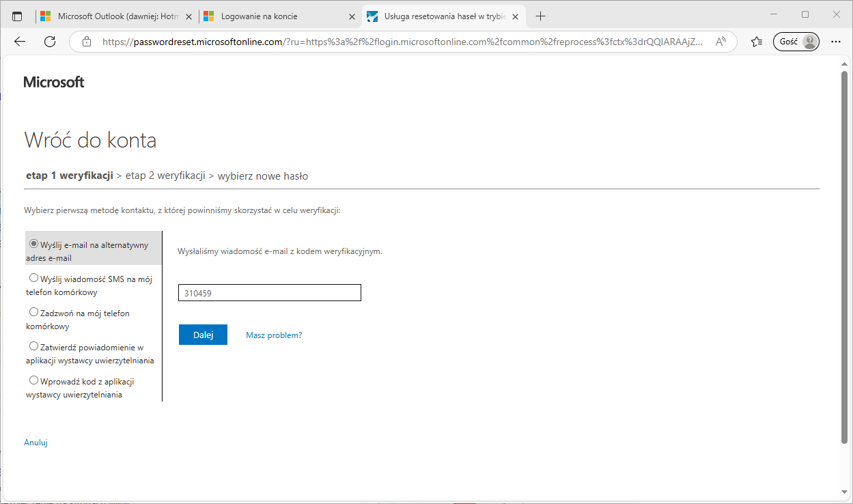Viewport: 853px width, 504px height.
Task: Click the Dalej button
Action: (203, 335)
